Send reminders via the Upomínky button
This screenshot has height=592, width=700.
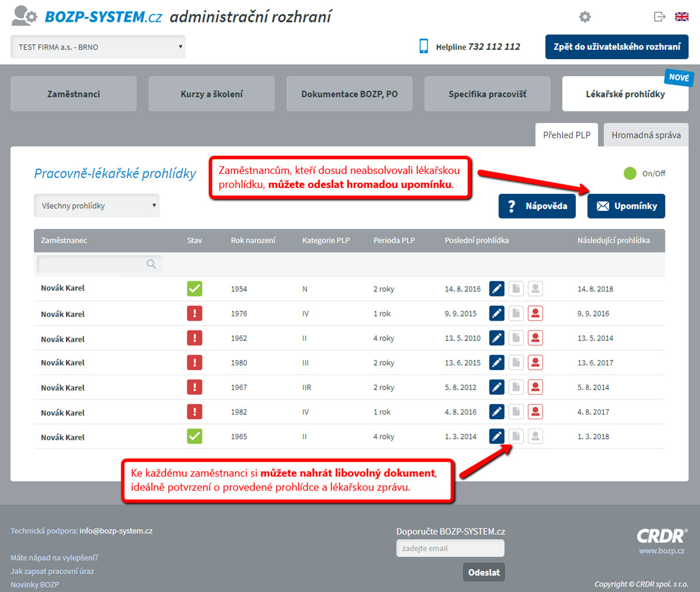point(626,206)
